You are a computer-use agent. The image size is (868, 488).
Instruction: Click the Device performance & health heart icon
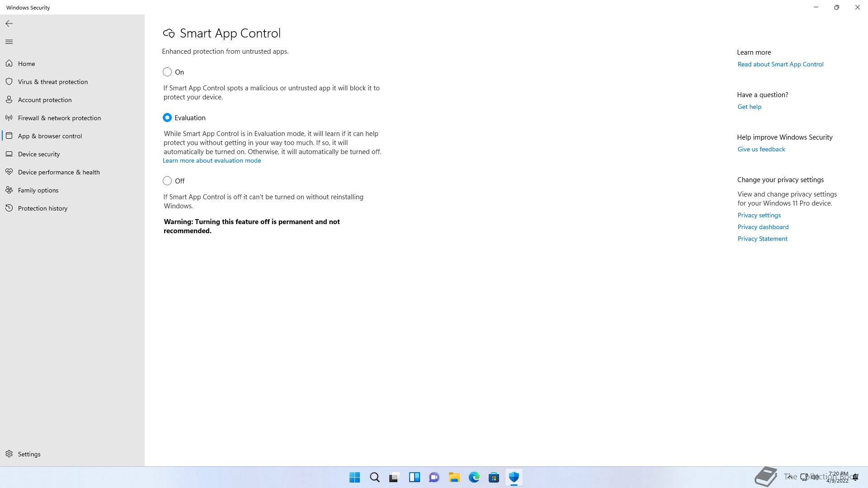coord(9,172)
